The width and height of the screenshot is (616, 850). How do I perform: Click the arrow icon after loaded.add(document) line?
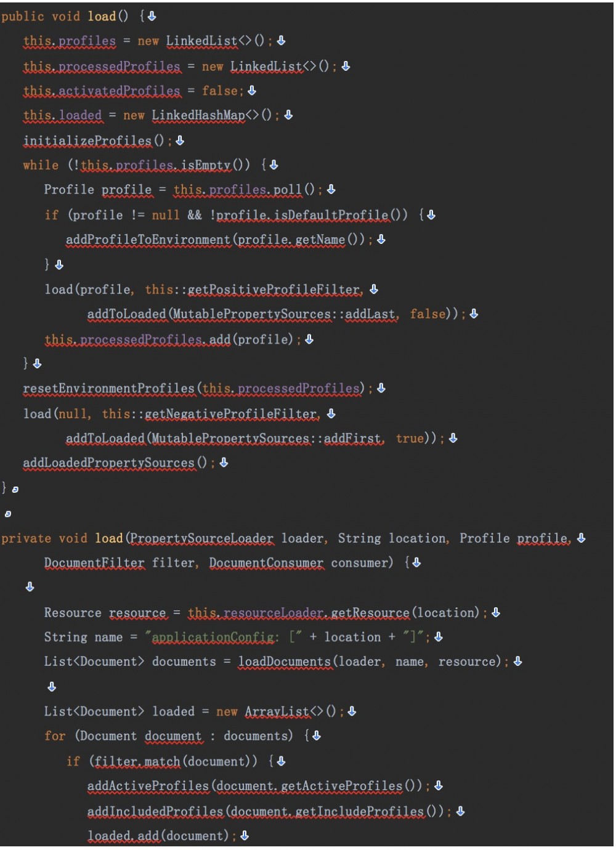pyautogui.click(x=245, y=836)
